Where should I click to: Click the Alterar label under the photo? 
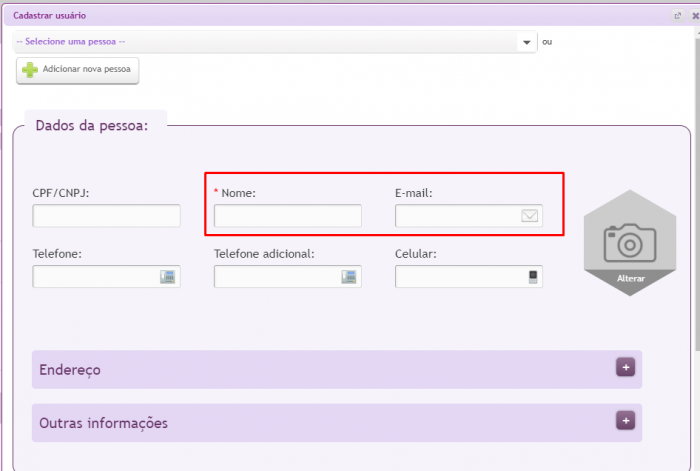tap(630, 278)
